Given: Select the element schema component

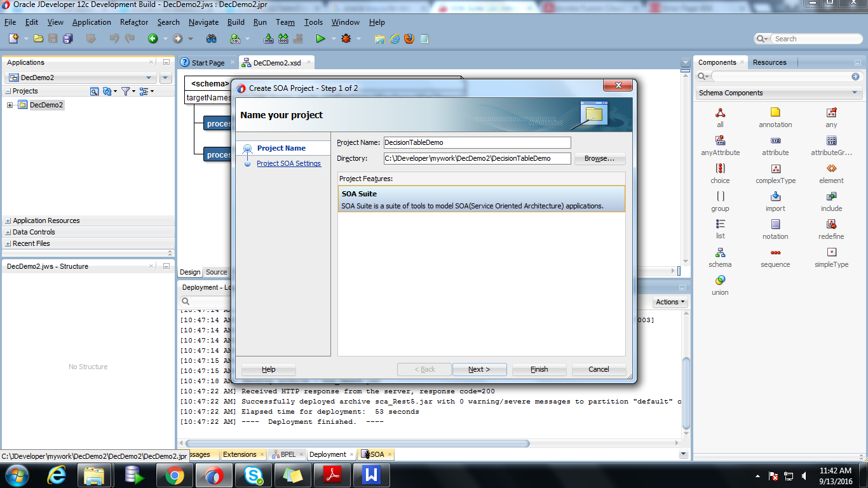Looking at the screenshot, I should [831, 173].
